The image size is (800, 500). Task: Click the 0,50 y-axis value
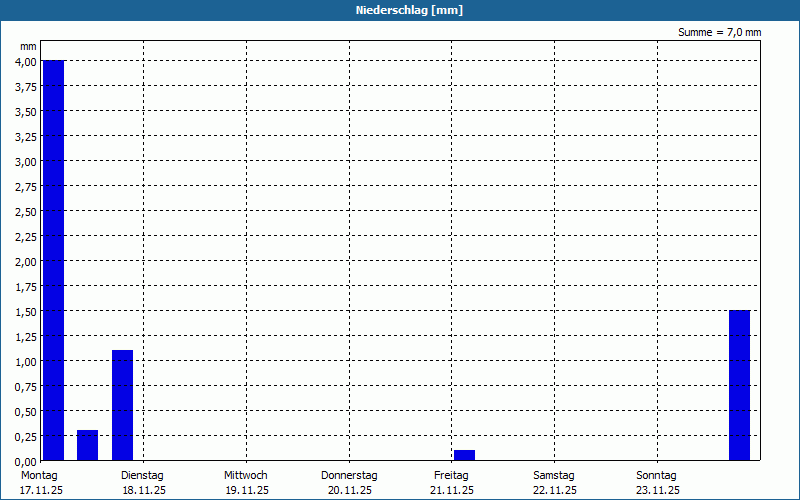click(26, 412)
